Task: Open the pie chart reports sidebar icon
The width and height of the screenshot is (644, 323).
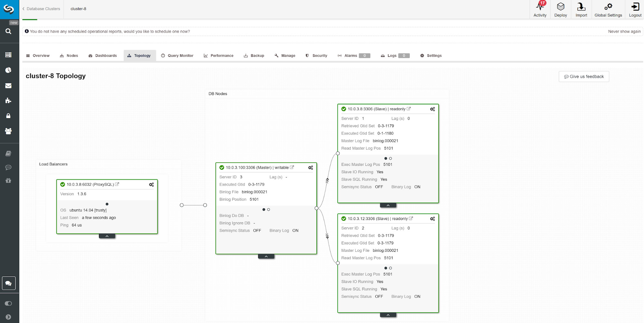Action: (x=8, y=70)
